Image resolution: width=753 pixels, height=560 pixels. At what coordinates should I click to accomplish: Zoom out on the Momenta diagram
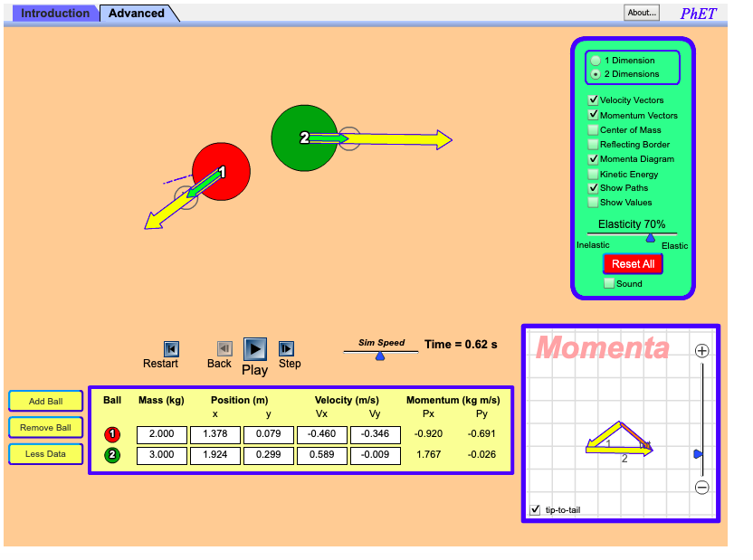point(701,487)
